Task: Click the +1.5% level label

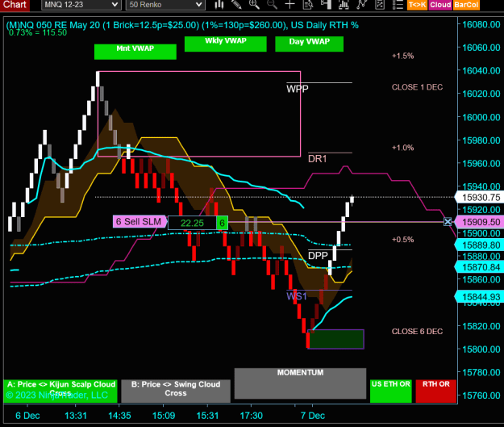Action: pos(402,56)
